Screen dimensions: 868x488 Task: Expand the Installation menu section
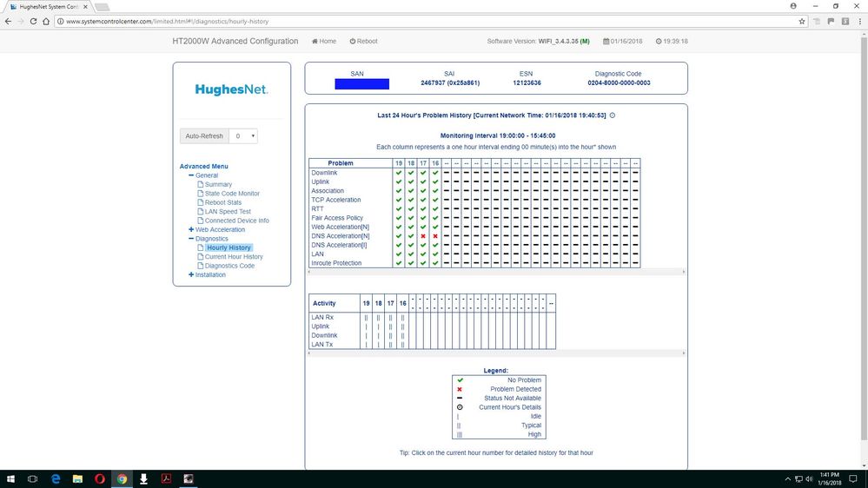tap(191, 274)
